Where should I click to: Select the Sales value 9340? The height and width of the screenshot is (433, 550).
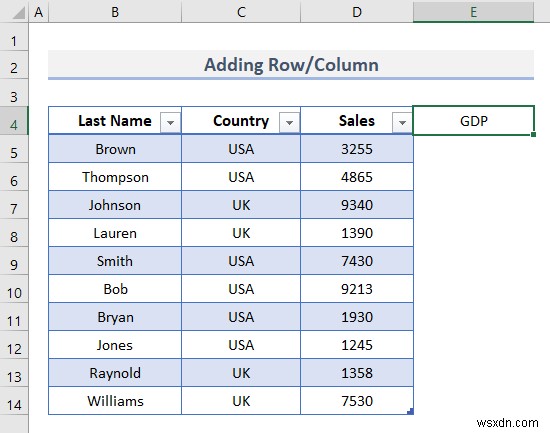(x=357, y=205)
